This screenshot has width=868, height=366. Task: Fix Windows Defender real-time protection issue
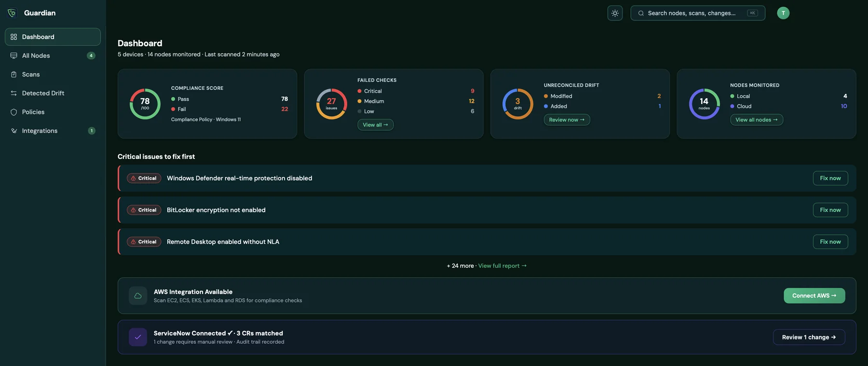[x=830, y=178]
